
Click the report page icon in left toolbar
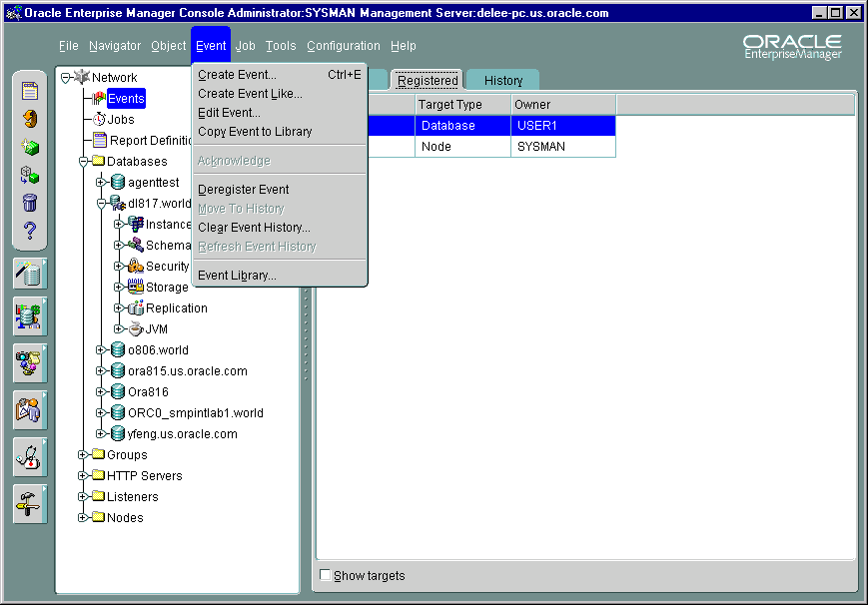[30, 92]
